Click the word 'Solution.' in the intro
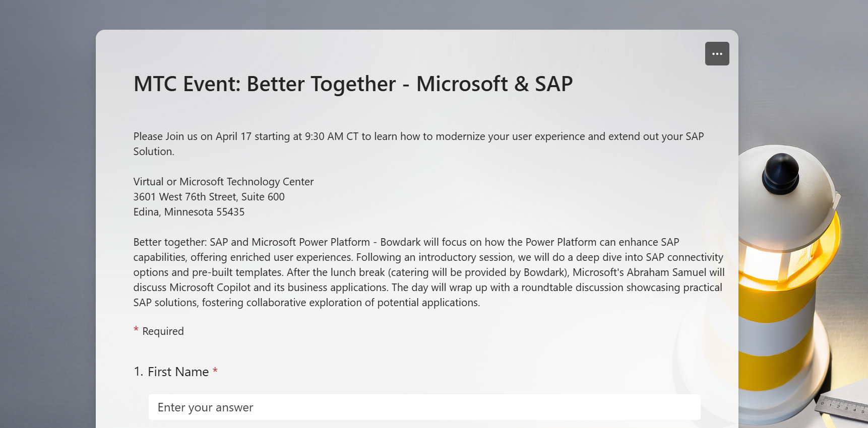This screenshot has width=868, height=428. pos(154,152)
